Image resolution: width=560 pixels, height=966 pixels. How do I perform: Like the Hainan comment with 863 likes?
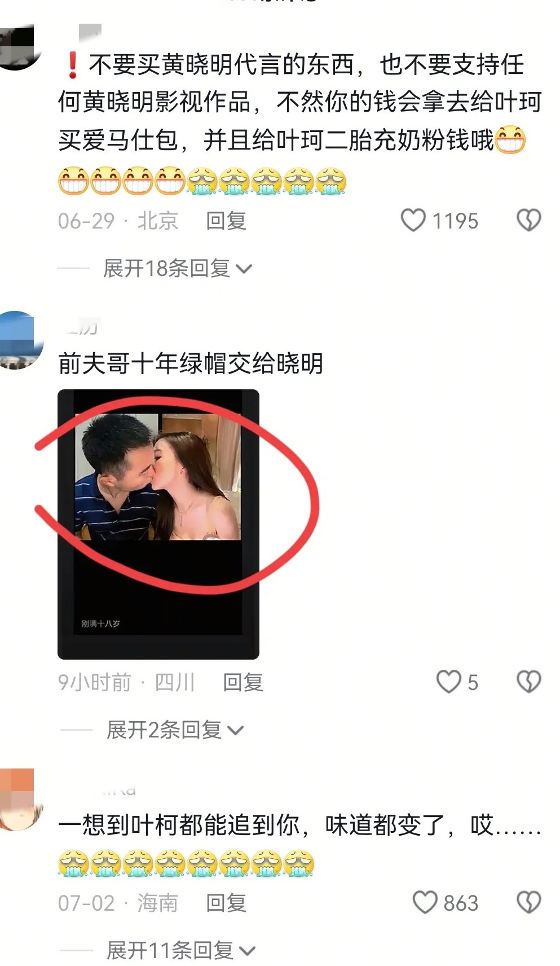click(425, 902)
